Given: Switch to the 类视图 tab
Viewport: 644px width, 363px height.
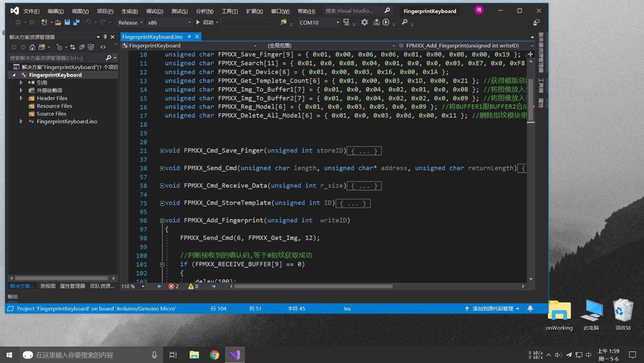Looking at the screenshot, I should click(48, 286).
